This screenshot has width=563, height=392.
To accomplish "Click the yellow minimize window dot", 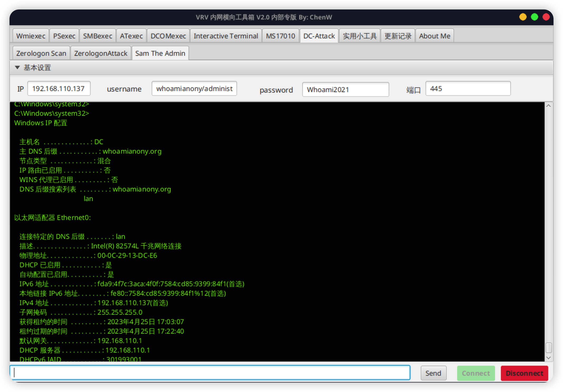I will [x=523, y=17].
